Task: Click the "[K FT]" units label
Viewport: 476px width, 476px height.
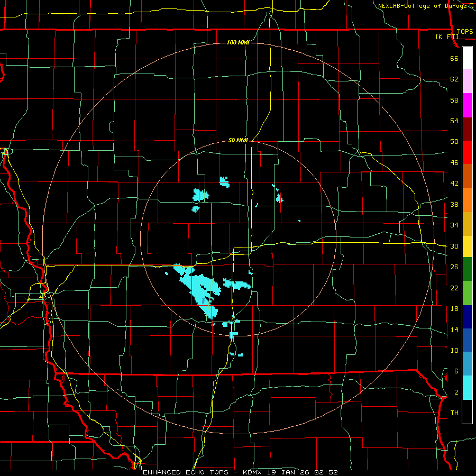Action: click(447, 37)
